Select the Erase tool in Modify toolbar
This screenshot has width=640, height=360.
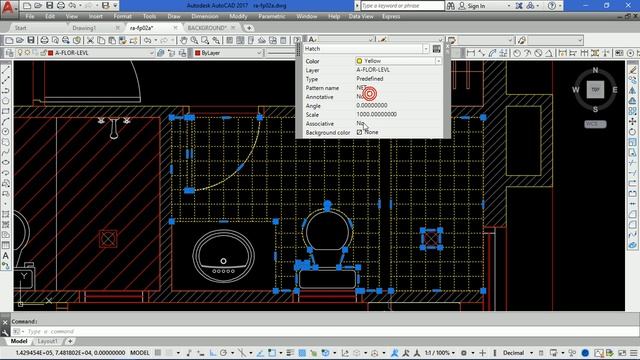[633, 70]
